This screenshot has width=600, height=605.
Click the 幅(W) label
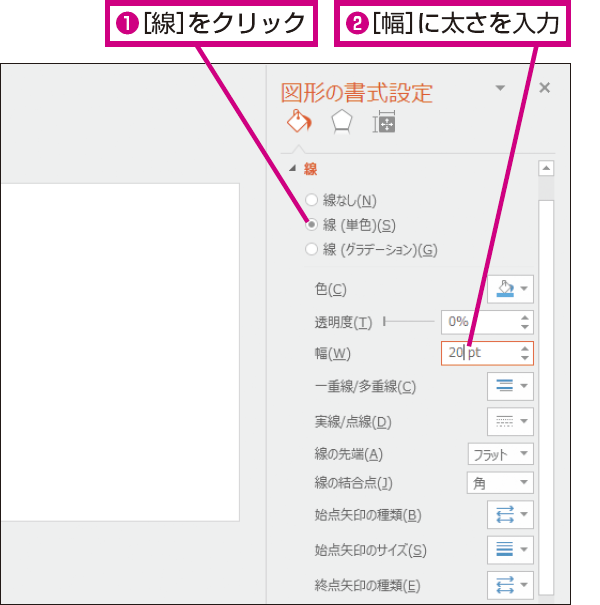coord(333,353)
